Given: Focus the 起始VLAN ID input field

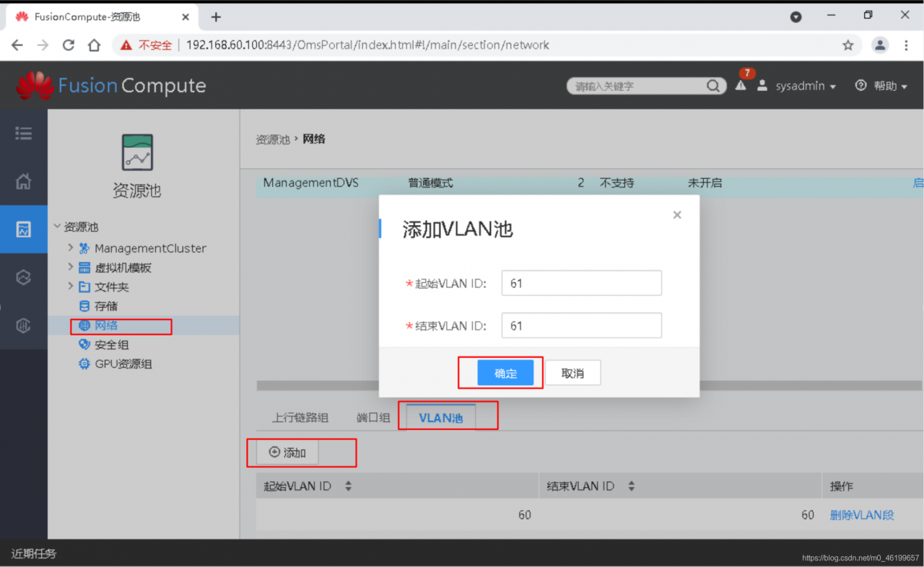Looking at the screenshot, I should (582, 283).
